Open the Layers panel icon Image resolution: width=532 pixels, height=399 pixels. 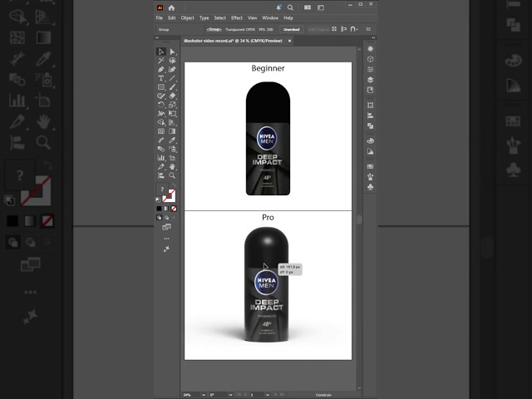point(370,80)
